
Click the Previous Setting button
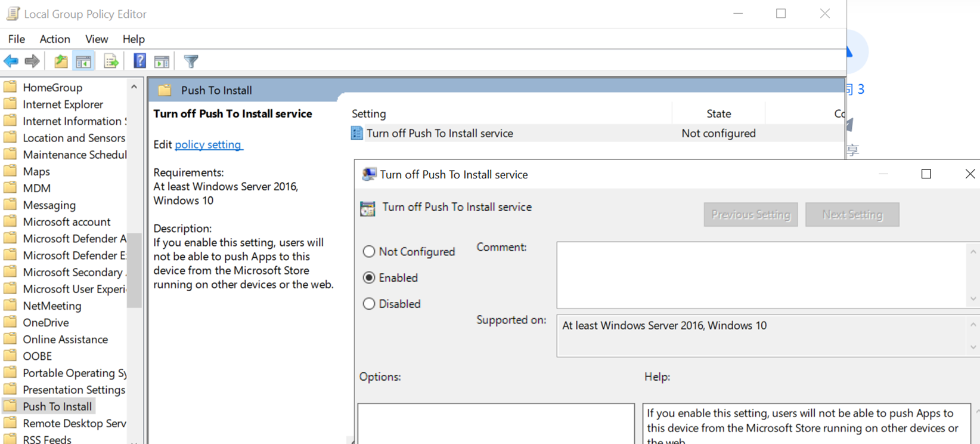click(750, 214)
